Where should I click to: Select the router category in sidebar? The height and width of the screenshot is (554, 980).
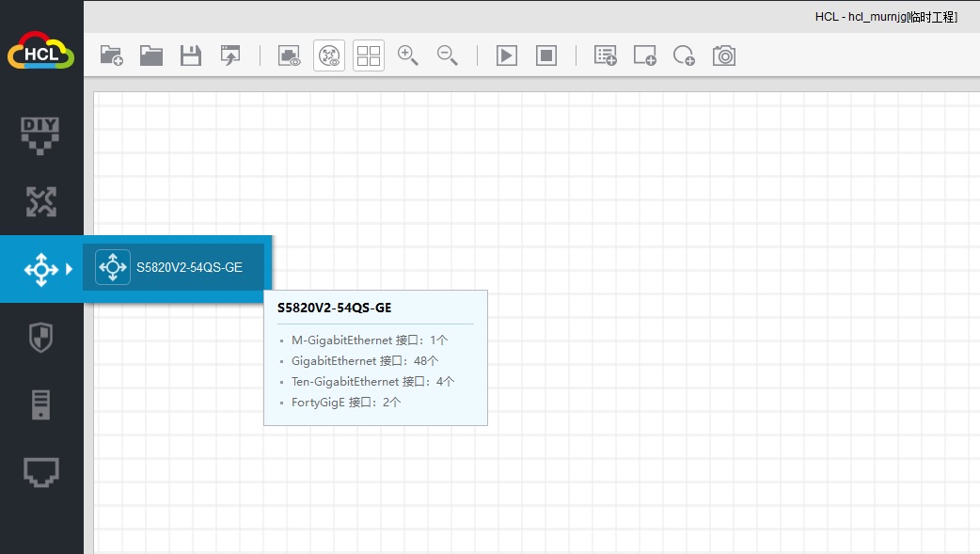click(x=40, y=201)
